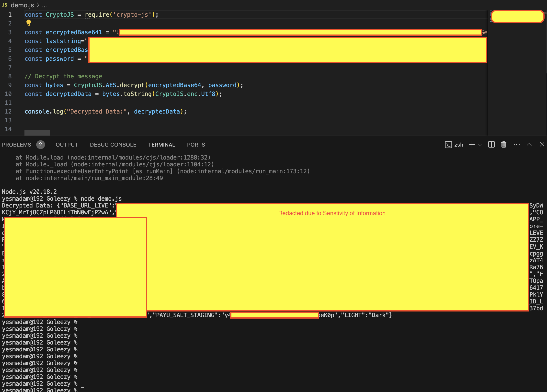Click the editor horizontal scrollbar thumb
Screen dimensions: 547x392
pyautogui.click(x=37, y=132)
